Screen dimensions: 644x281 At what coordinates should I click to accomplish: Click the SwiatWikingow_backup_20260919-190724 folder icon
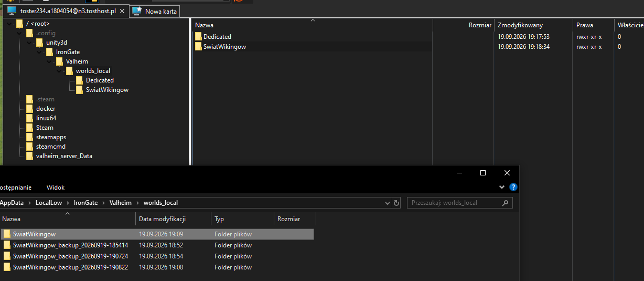coord(7,256)
